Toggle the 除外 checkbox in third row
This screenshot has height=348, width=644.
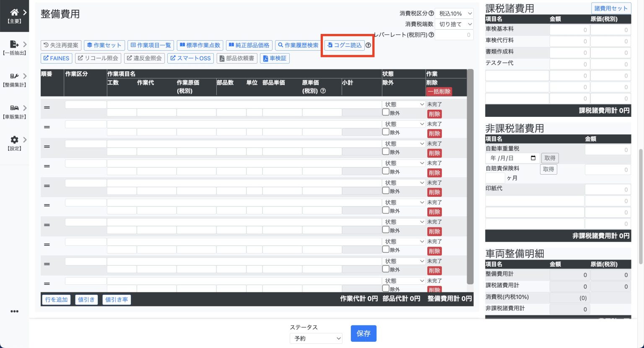(386, 152)
